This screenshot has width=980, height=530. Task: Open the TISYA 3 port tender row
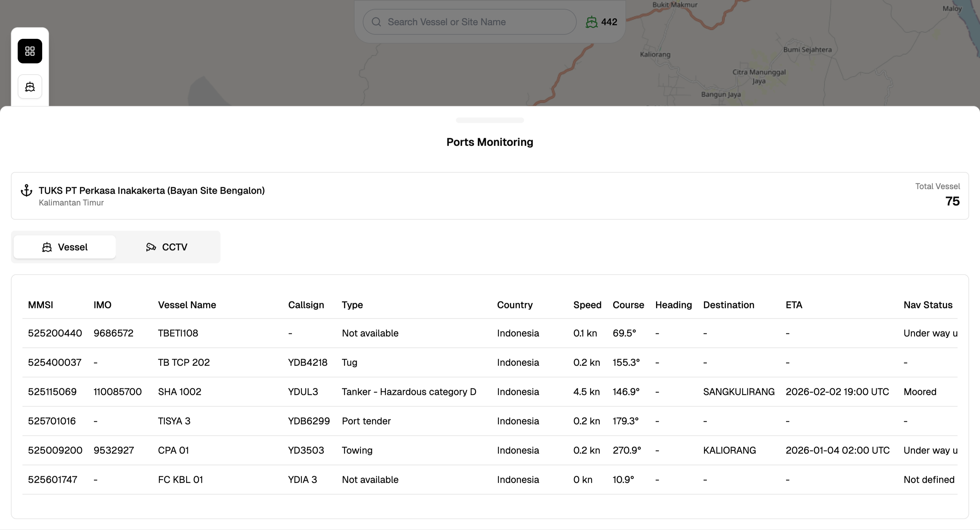click(x=174, y=421)
